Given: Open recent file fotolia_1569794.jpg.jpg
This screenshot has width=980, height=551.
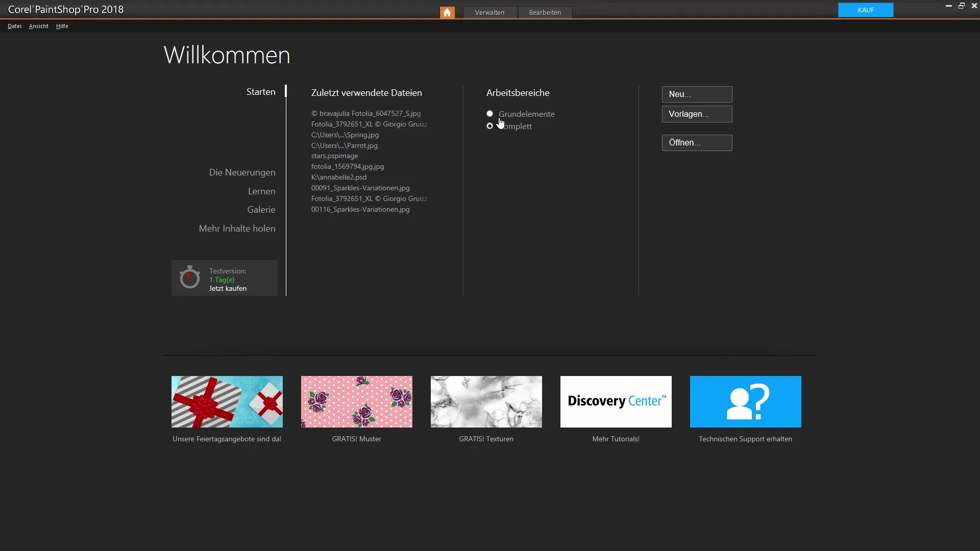Looking at the screenshot, I should click(x=348, y=167).
